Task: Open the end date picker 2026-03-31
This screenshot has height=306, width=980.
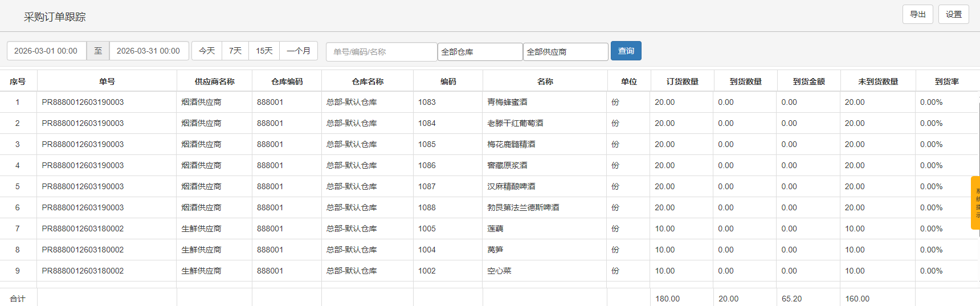Action: pyautogui.click(x=149, y=51)
